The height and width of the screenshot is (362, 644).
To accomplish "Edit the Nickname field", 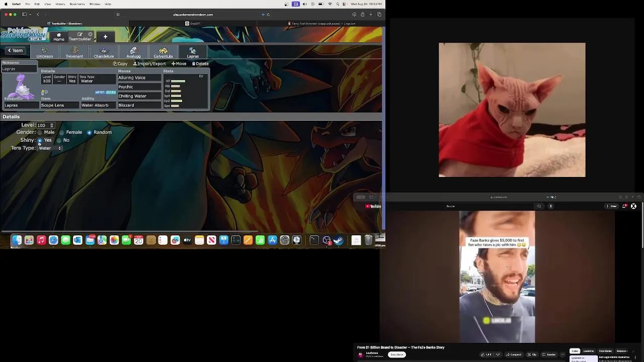I will 19,69.
